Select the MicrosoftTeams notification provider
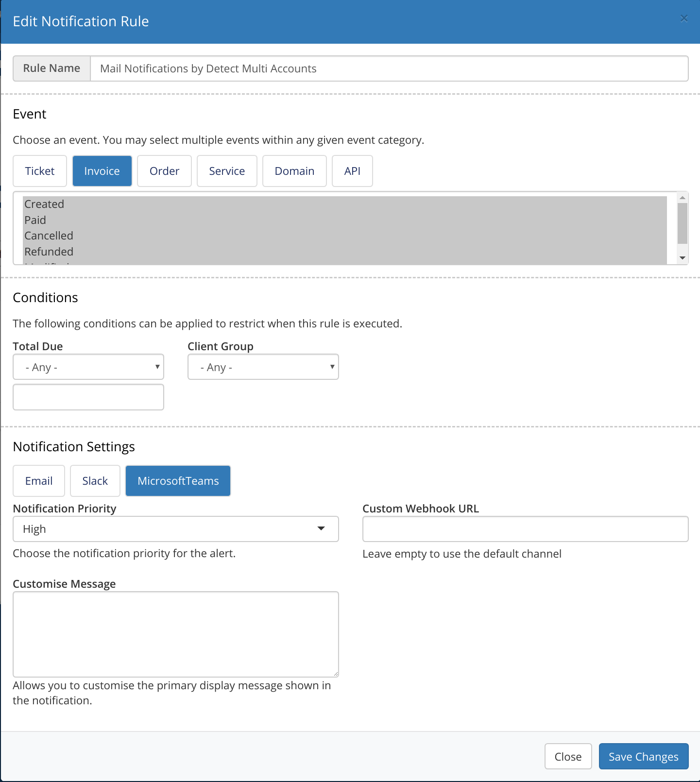Image resolution: width=700 pixels, height=782 pixels. (x=178, y=481)
